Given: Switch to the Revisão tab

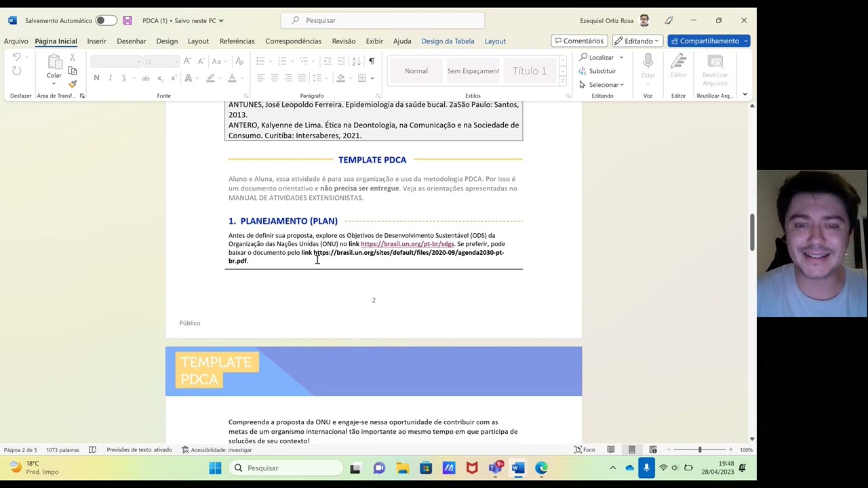Looking at the screenshot, I should click(x=344, y=41).
